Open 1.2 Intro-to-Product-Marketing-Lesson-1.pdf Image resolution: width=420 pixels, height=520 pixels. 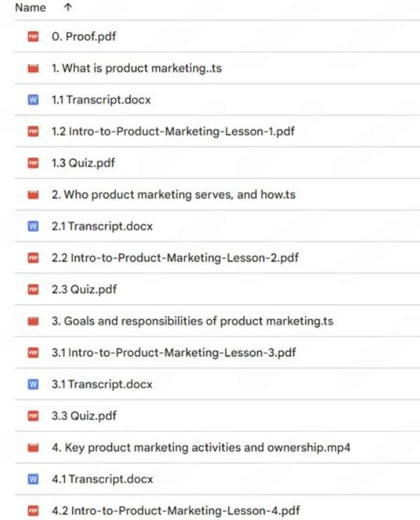(173, 131)
